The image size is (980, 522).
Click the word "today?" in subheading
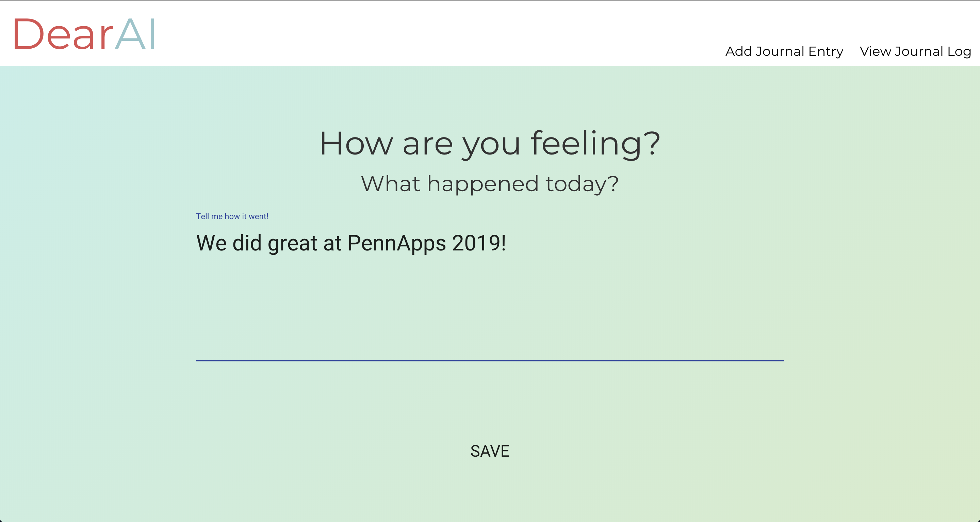coord(582,184)
